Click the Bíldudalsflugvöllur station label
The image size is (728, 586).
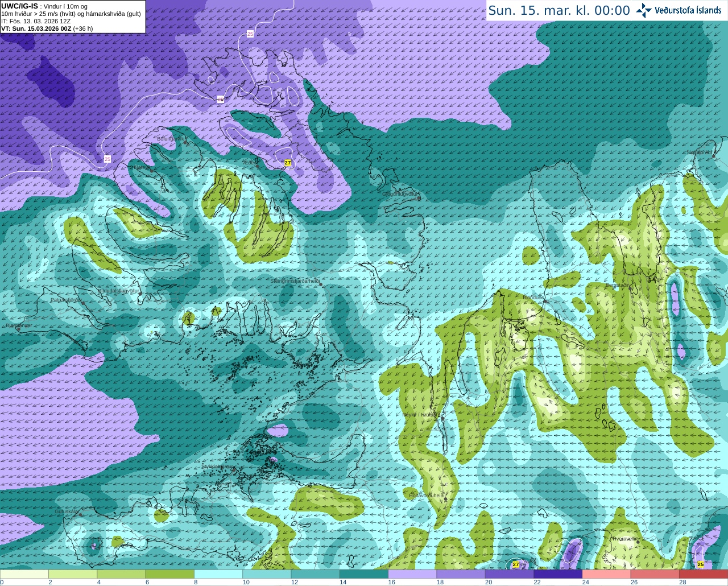pos(118,290)
